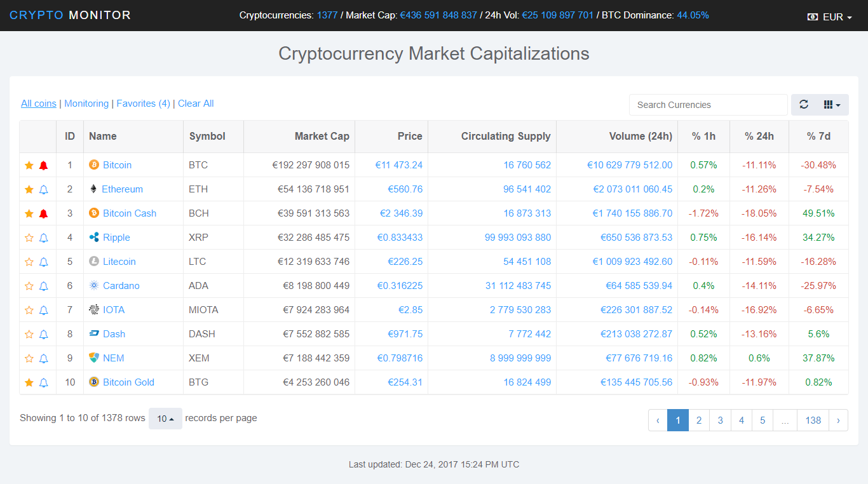Click the Bitcoin Gold coin logo icon
This screenshot has height=484, width=868.
point(94,382)
